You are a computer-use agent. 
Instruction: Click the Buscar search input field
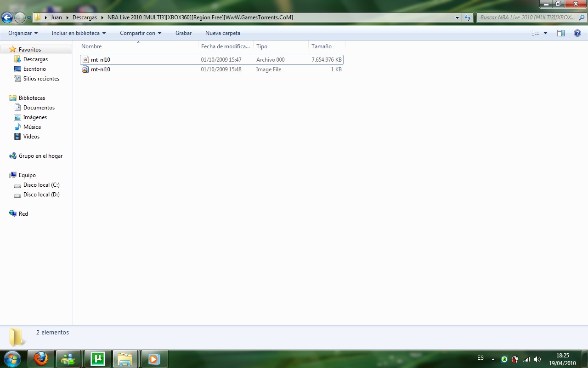[527, 17]
